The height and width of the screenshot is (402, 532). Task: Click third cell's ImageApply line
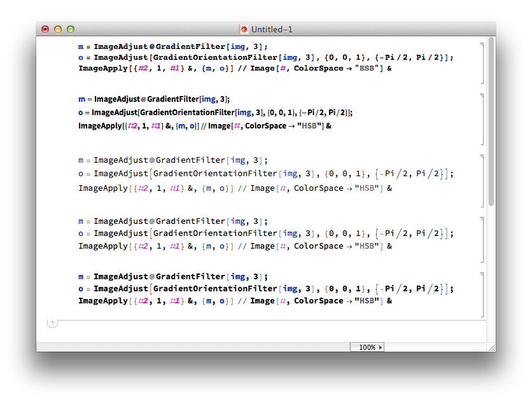(x=235, y=188)
